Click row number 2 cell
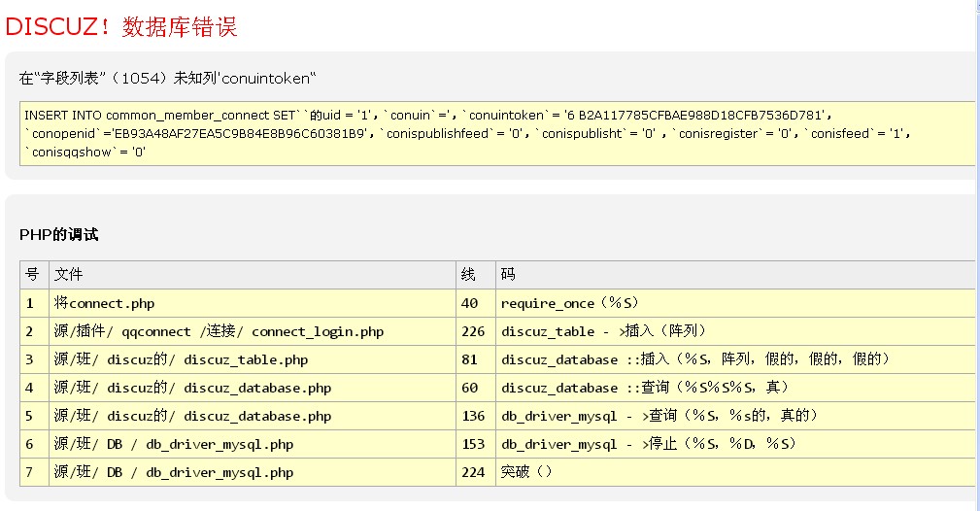 coord(34,331)
